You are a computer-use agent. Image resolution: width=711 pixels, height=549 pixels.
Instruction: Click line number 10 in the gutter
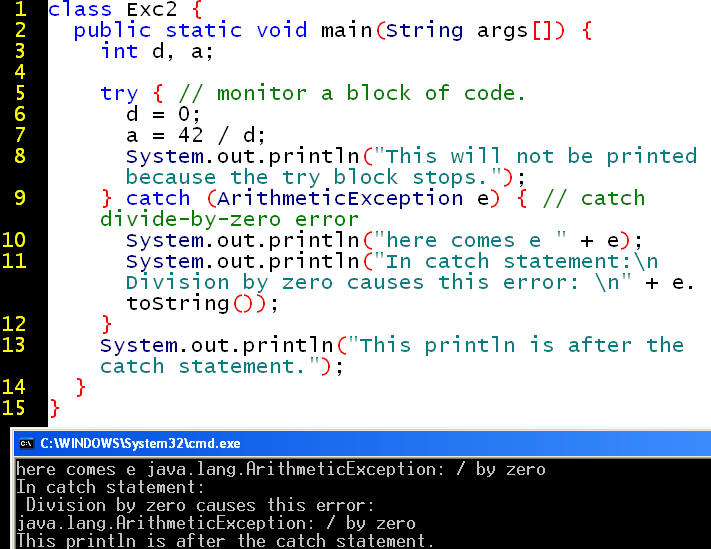point(14,239)
